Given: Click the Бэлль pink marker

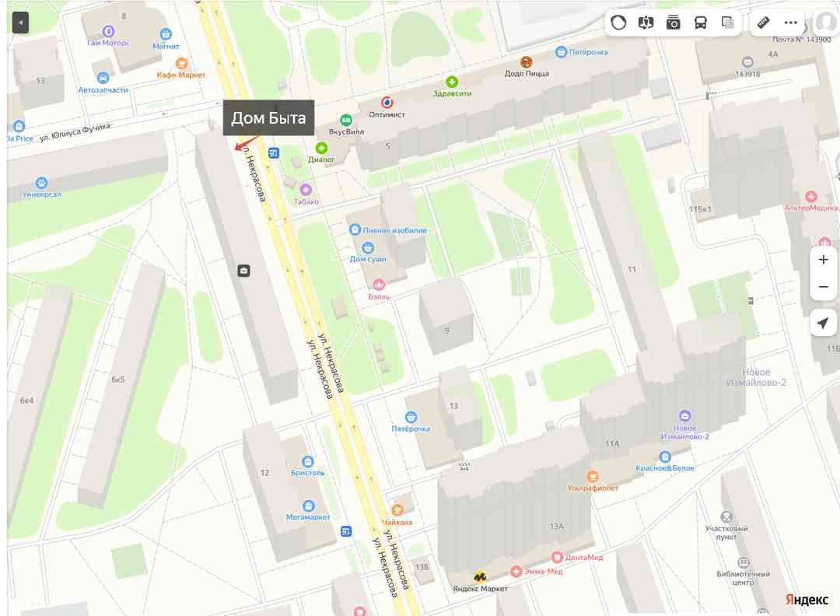Looking at the screenshot, I should click(380, 285).
